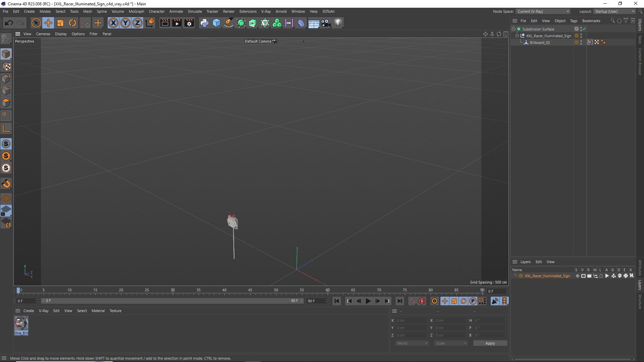Click the preview range slider bar
The image size is (644, 362).
(172, 301)
